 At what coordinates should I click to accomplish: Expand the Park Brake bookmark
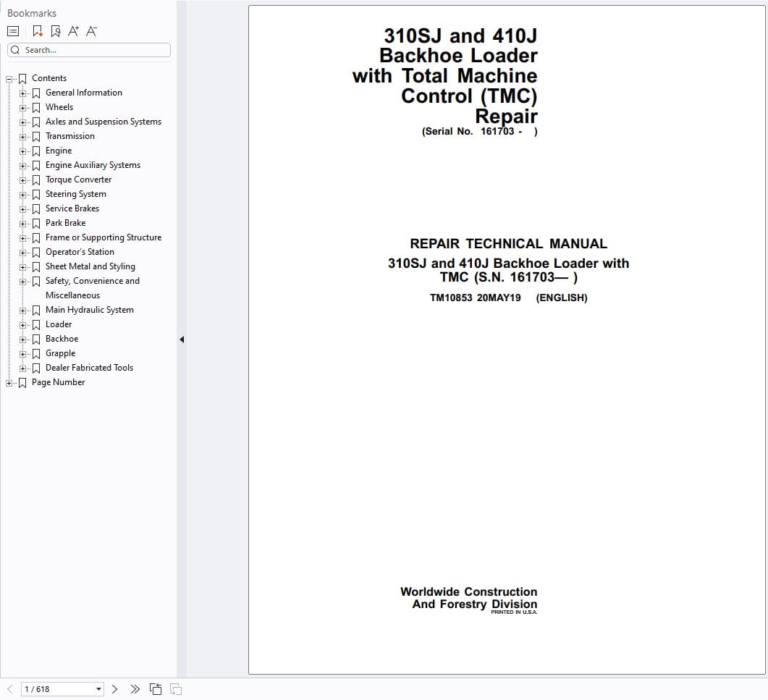click(x=22, y=224)
